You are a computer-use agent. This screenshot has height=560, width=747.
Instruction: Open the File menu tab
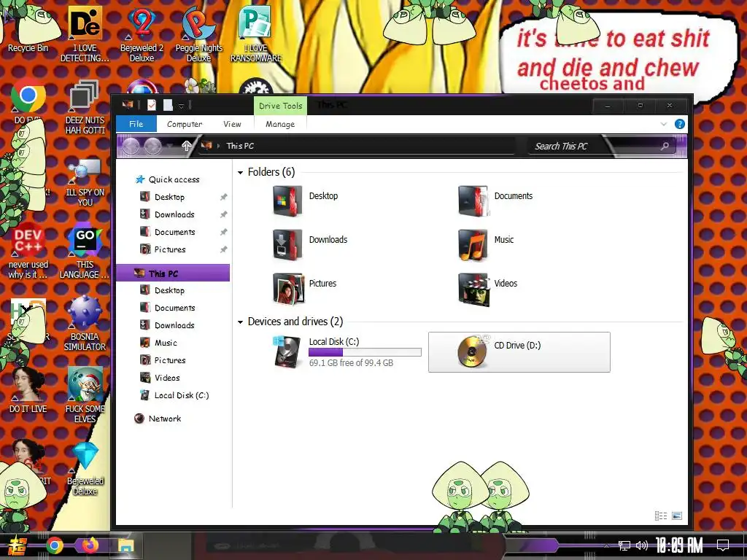point(136,124)
